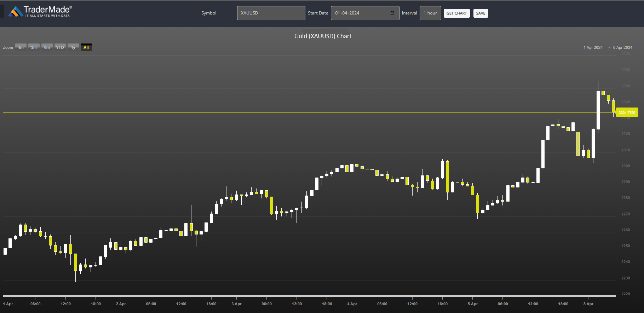Click the 8 Apr 2024 range end date
This screenshot has height=313, width=644.
pyautogui.click(x=623, y=47)
